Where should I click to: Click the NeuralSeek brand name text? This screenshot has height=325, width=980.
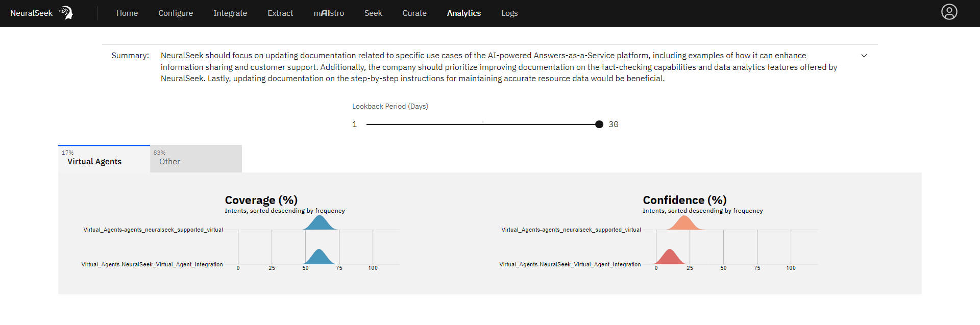[31, 13]
